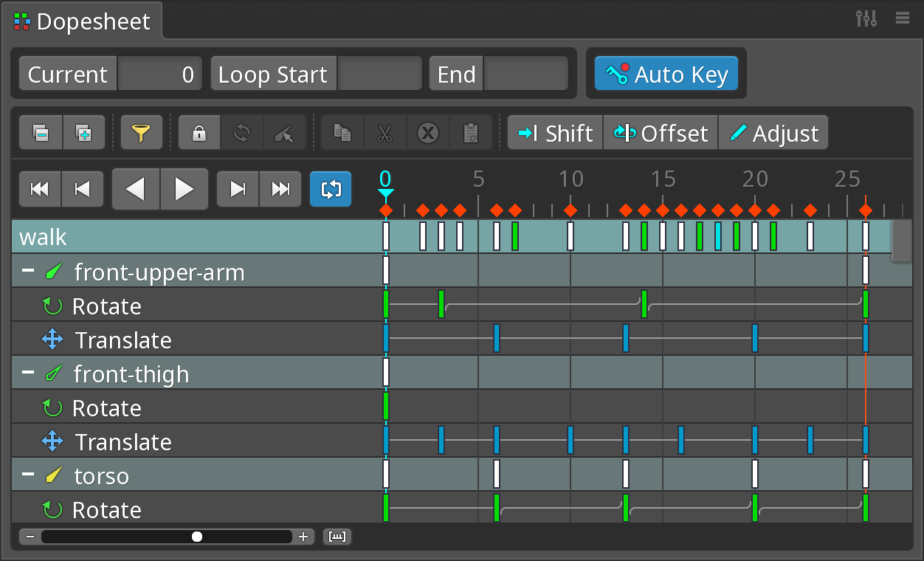
Task: Click the expand all rows icon
Action: click(84, 134)
